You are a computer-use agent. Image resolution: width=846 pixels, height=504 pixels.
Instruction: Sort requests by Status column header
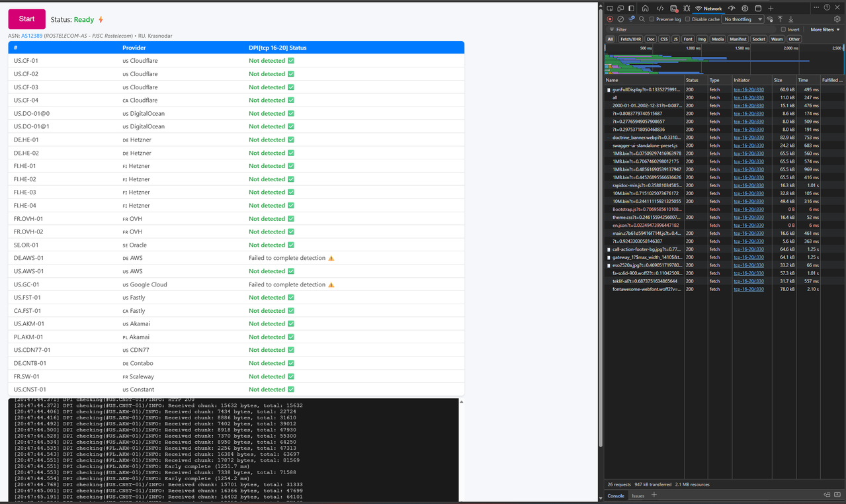click(x=695, y=80)
